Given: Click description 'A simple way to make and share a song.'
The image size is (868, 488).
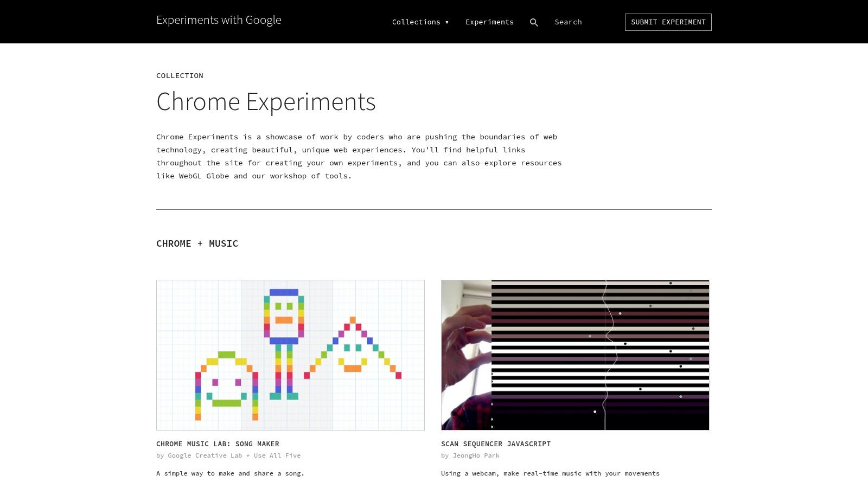Looking at the screenshot, I should [x=231, y=473].
